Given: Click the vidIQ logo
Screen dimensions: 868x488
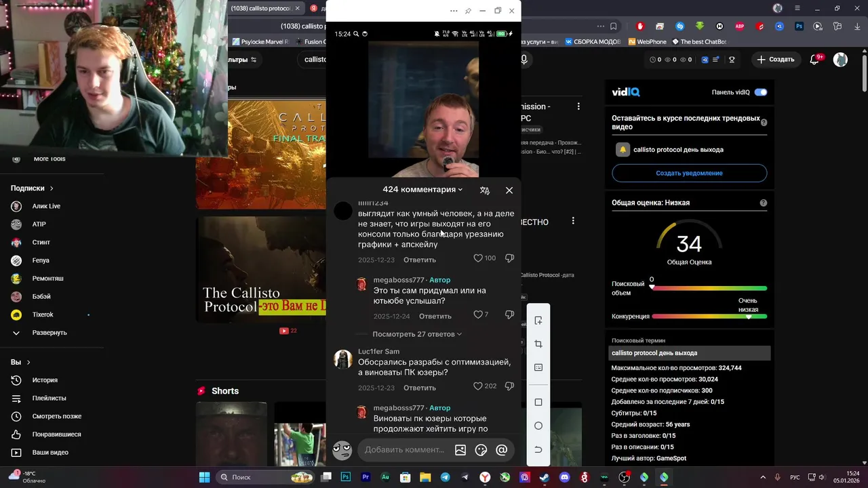Looking at the screenshot, I should pos(626,92).
